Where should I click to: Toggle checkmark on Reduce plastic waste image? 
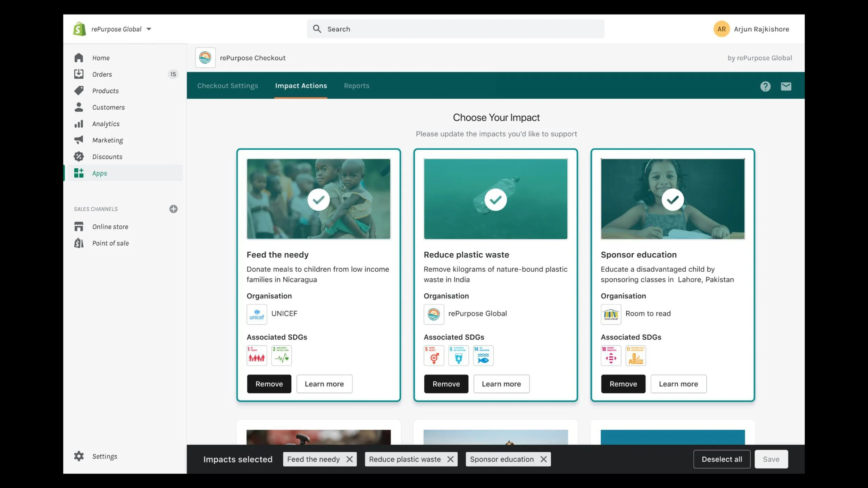[x=495, y=200]
